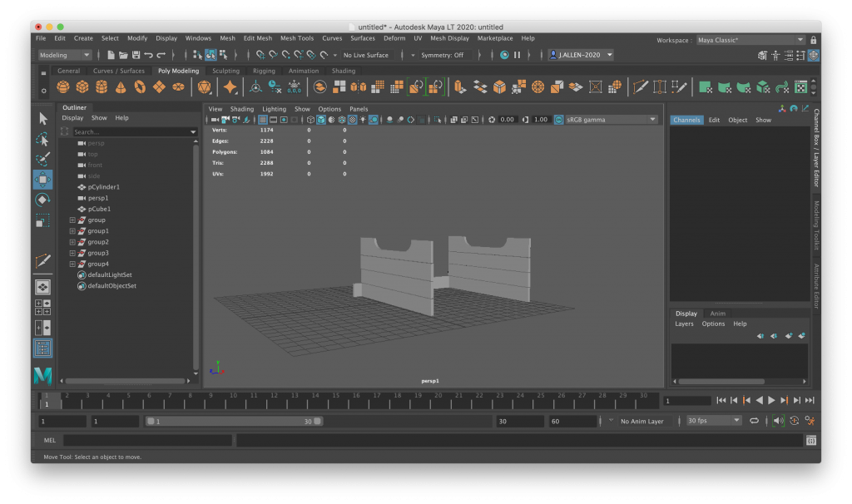Toggle the timeline sound speaker icon

coord(777,421)
